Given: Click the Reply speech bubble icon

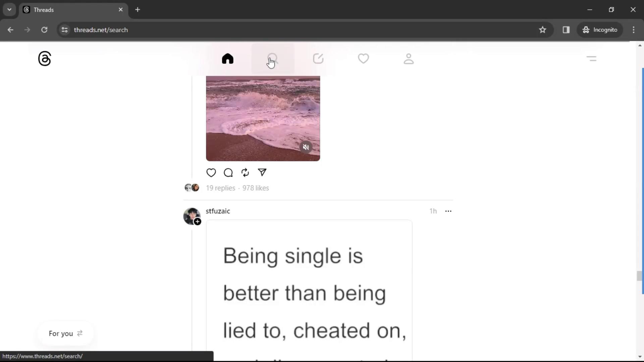Looking at the screenshot, I should 228,172.
